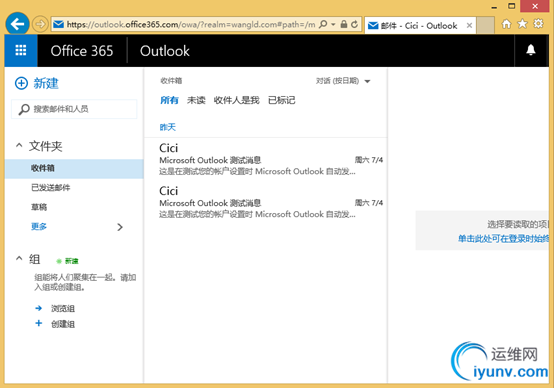Select the 收件人是我 filter
The image size is (554, 388).
236,100
